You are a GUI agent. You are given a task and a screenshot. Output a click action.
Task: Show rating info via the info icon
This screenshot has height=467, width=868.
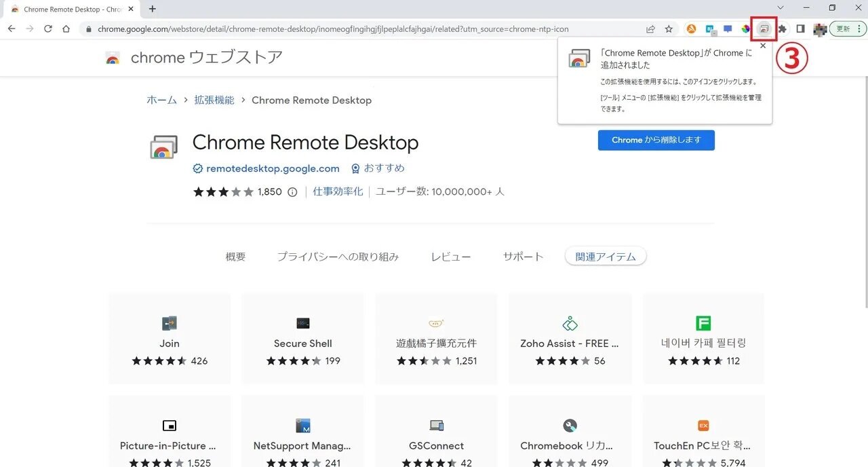click(292, 192)
